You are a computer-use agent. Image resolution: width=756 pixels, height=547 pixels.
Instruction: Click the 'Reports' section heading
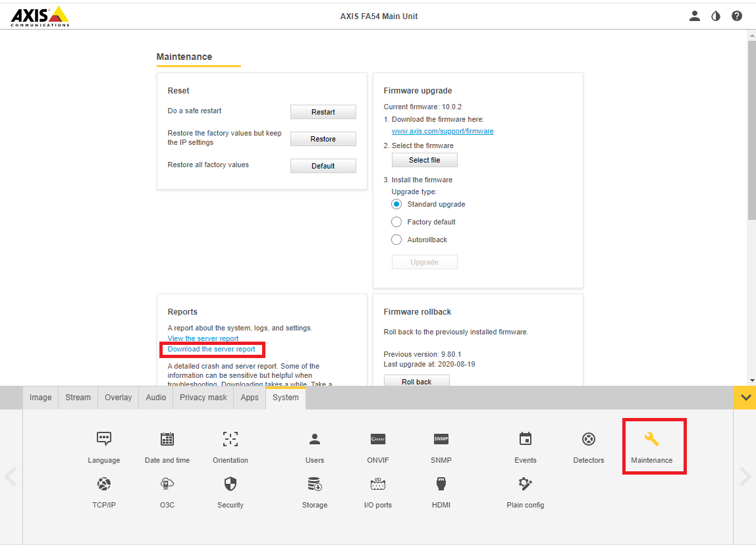182,312
